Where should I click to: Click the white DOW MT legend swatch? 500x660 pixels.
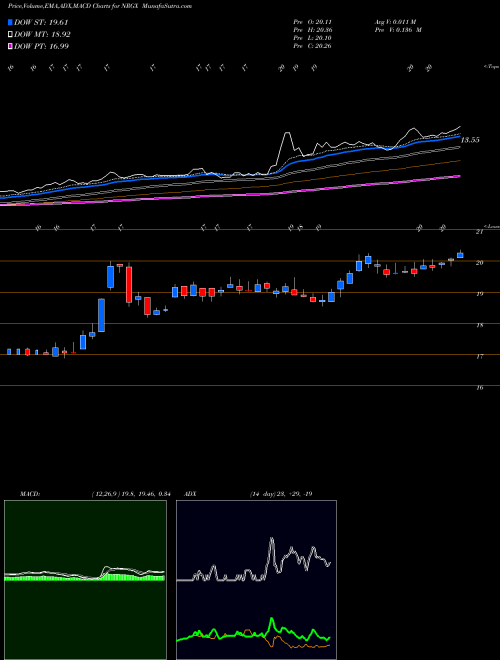point(10,35)
